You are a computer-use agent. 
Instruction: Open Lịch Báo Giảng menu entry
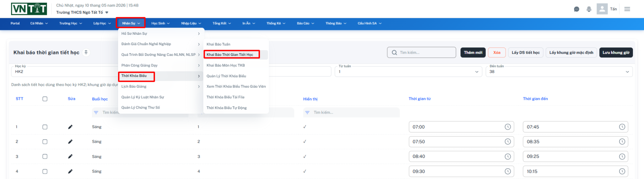(x=161, y=86)
